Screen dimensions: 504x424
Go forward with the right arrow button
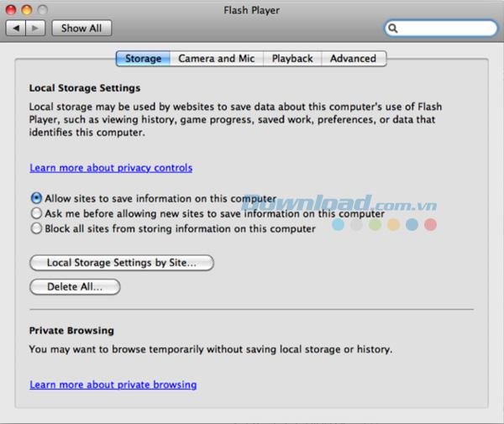(35, 29)
